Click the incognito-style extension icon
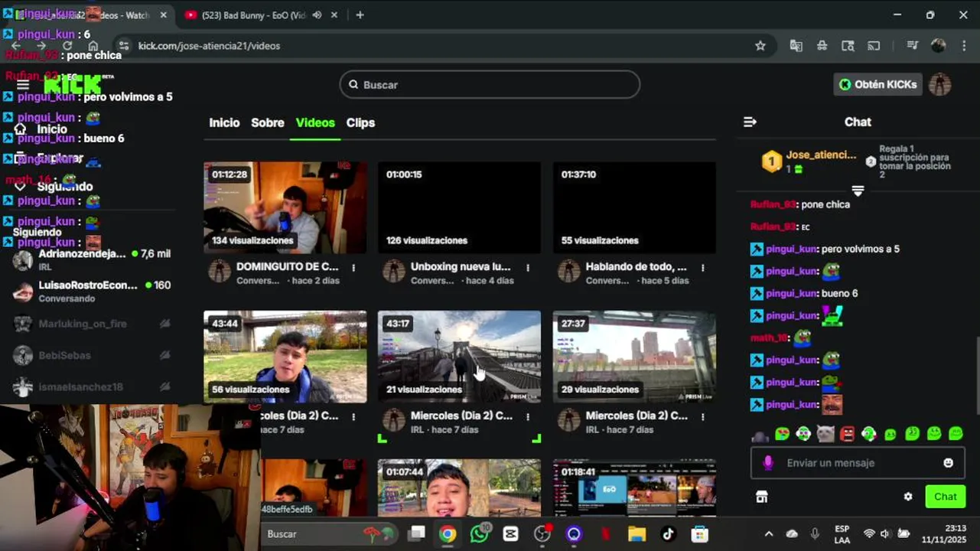The image size is (980, 551). coord(822,46)
